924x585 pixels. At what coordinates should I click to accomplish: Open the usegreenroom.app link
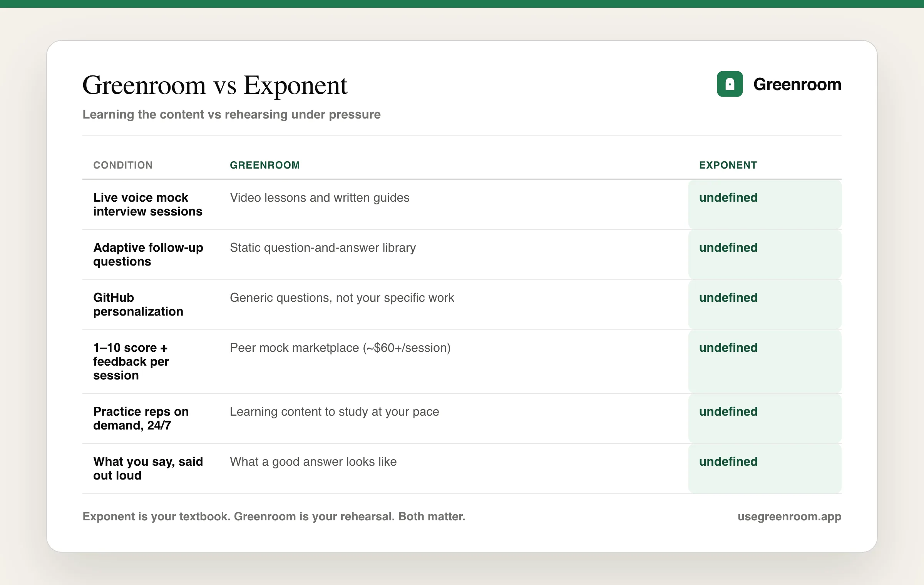tap(789, 516)
